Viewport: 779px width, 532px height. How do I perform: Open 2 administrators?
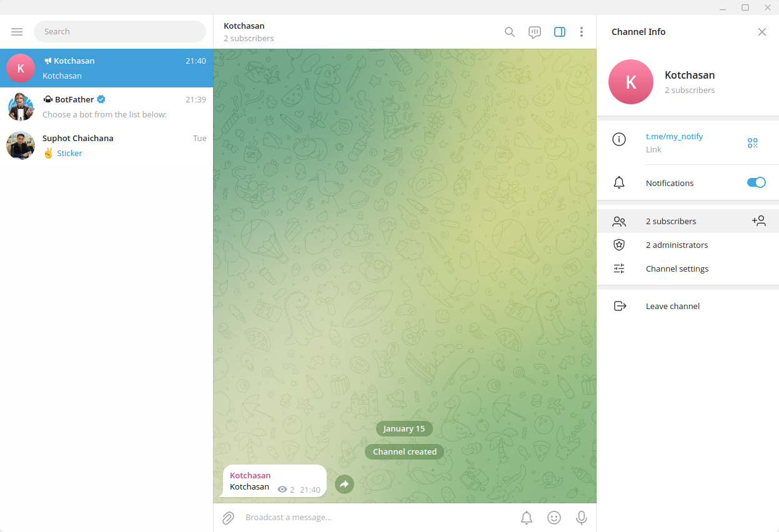click(688, 245)
